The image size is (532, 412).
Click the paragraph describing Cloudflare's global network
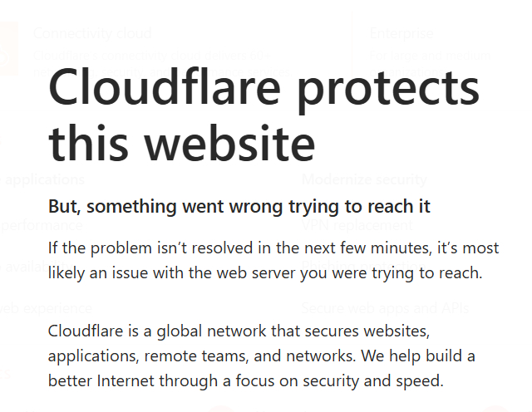click(x=260, y=357)
